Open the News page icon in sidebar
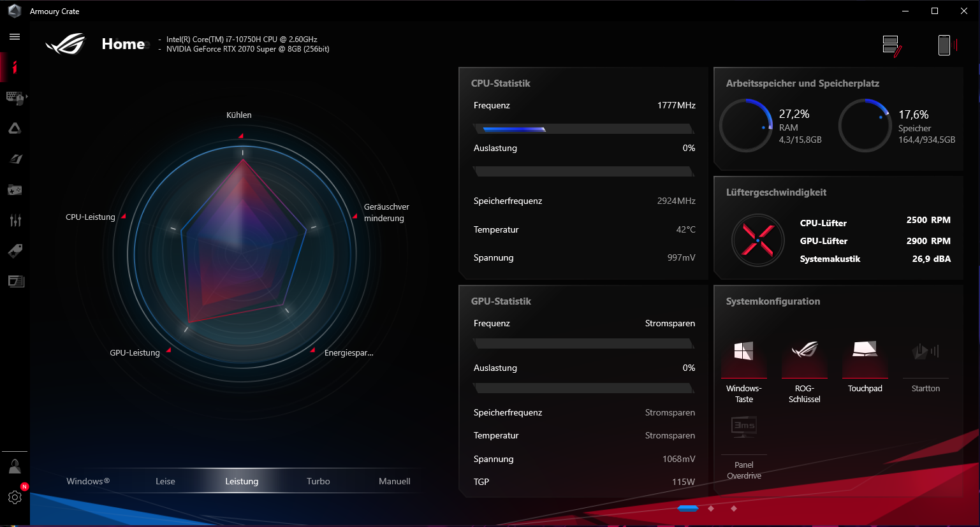 15,281
